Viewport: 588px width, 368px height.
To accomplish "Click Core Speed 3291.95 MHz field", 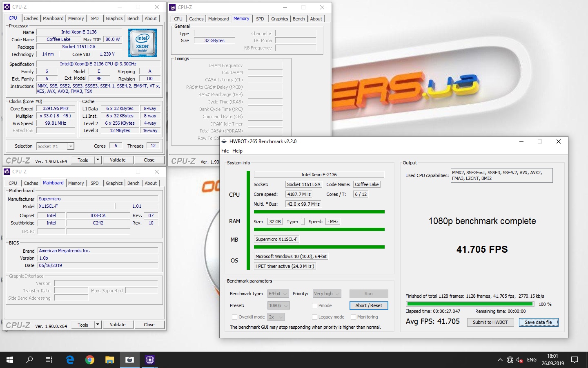I will coord(56,109).
